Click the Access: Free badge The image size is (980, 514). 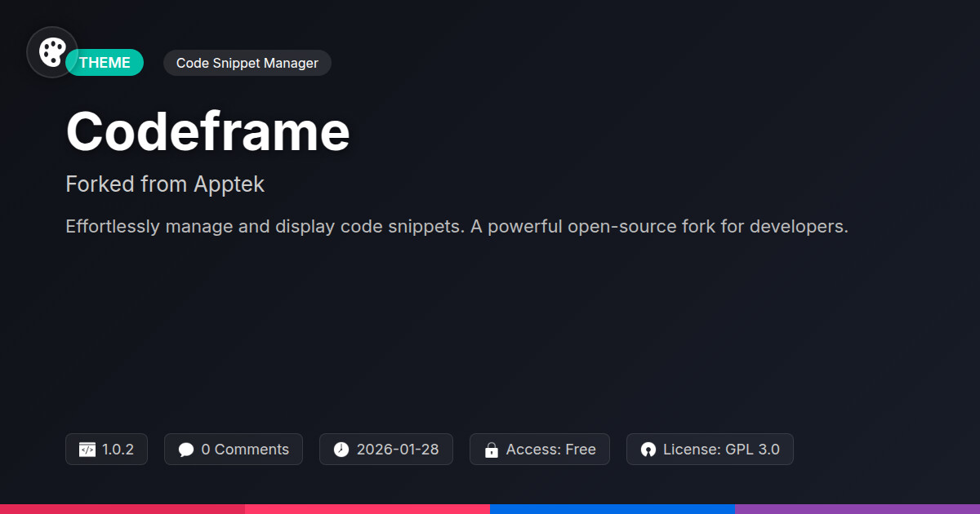540,450
